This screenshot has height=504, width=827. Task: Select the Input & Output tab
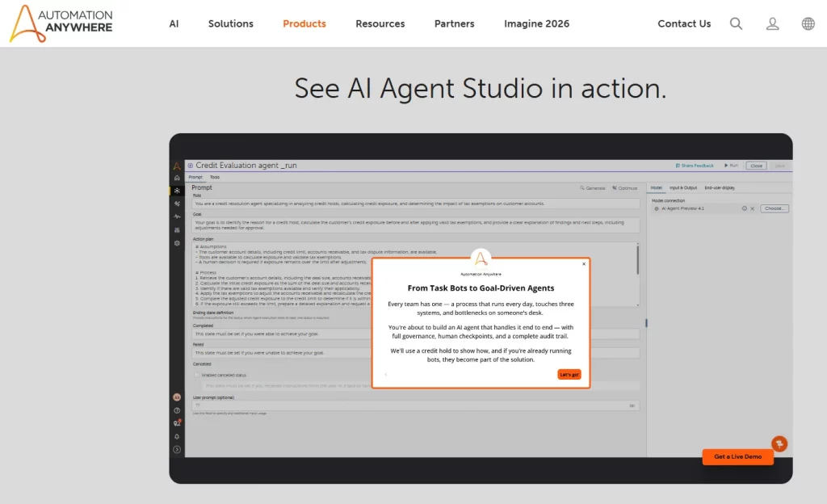pos(683,187)
